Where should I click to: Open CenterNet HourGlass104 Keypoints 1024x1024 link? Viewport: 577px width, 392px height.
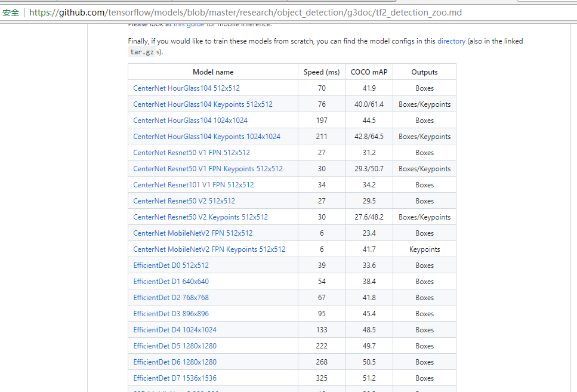coord(207,137)
